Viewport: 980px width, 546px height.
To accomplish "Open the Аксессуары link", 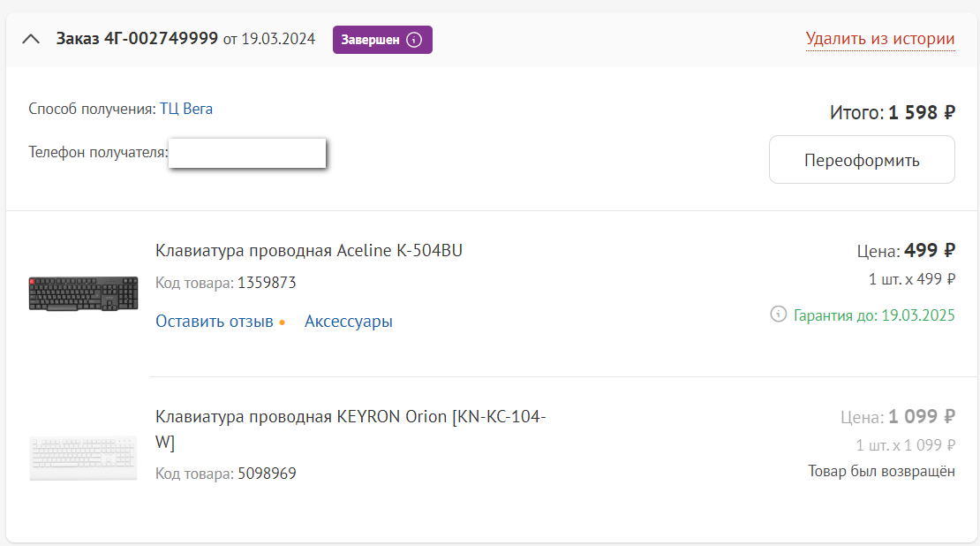I will [x=348, y=322].
